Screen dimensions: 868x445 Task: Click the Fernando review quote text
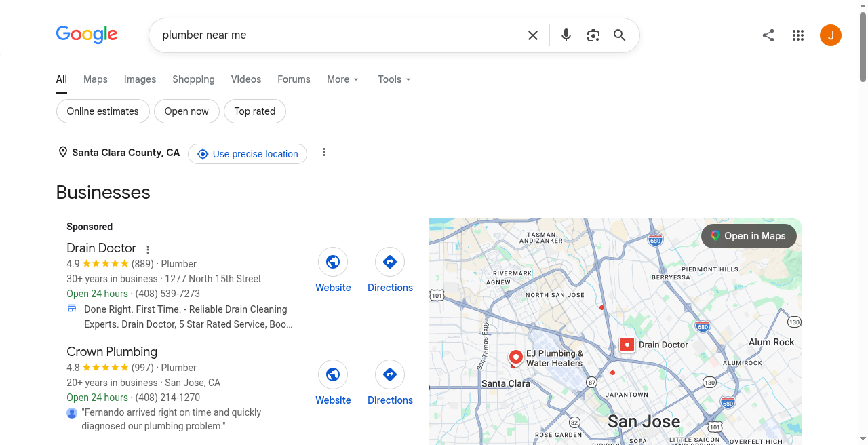[x=171, y=419]
